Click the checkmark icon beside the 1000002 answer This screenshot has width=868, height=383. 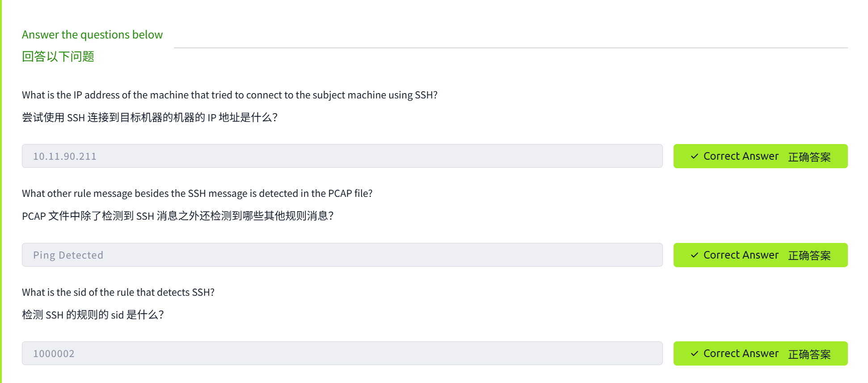[x=694, y=353]
